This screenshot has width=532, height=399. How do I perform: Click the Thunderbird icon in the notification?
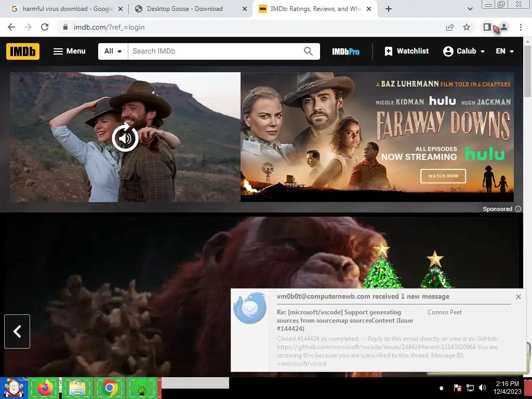250,308
